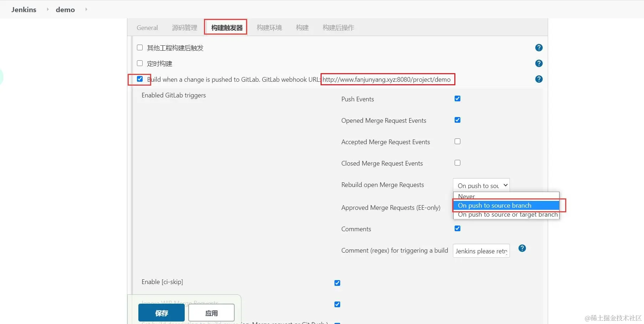This screenshot has height=324, width=644.
Task: Enable 定时构建 checkbox
Action: click(140, 63)
